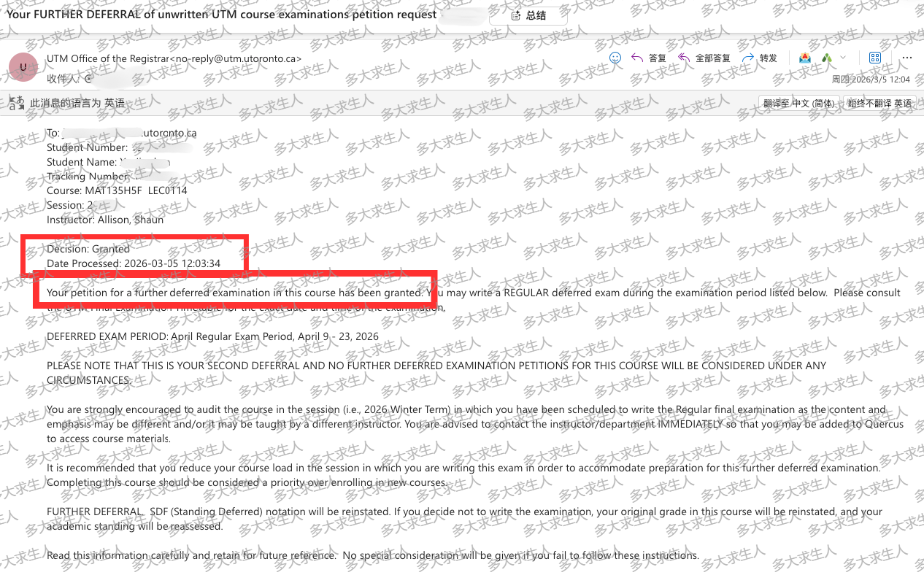This screenshot has width=924, height=575.
Task: Click the FURTHER DEFERRAL subject line
Action: tap(219, 14)
